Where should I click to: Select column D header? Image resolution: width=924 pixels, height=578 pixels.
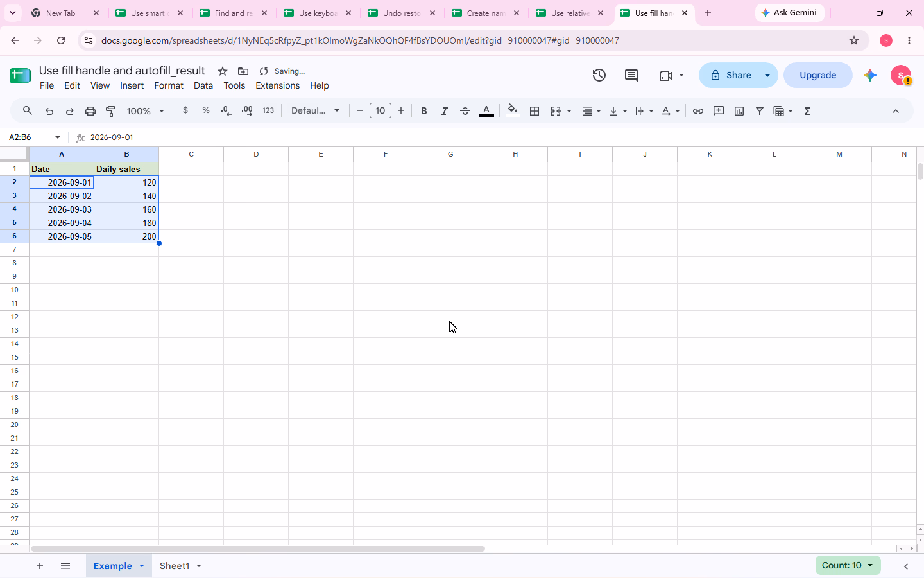tap(256, 154)
